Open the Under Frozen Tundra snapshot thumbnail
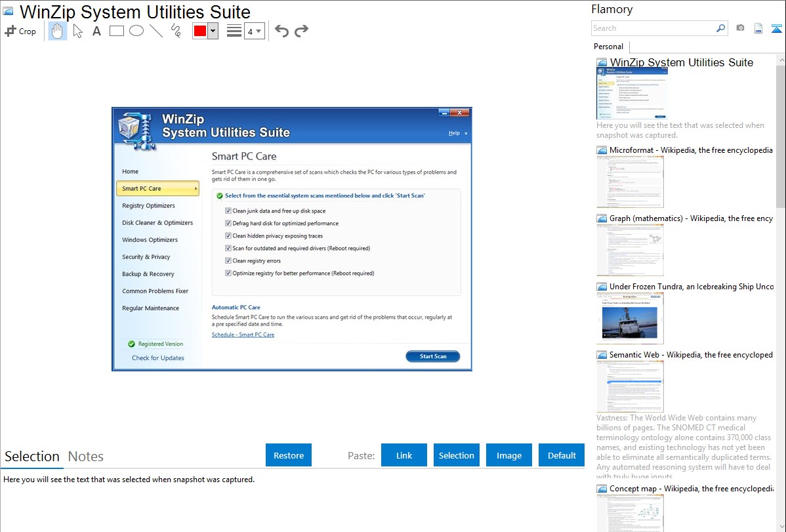This screenshot has height=532, width=786. pos(630,318)
